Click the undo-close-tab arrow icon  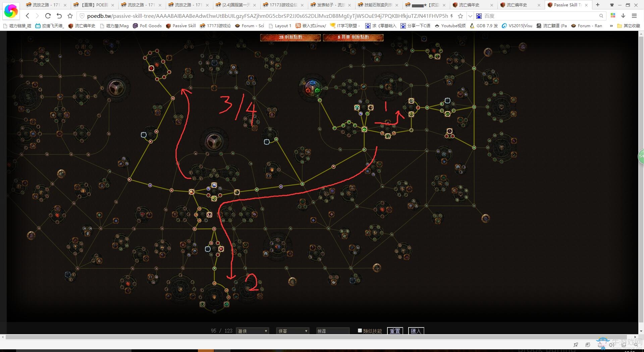59,16
